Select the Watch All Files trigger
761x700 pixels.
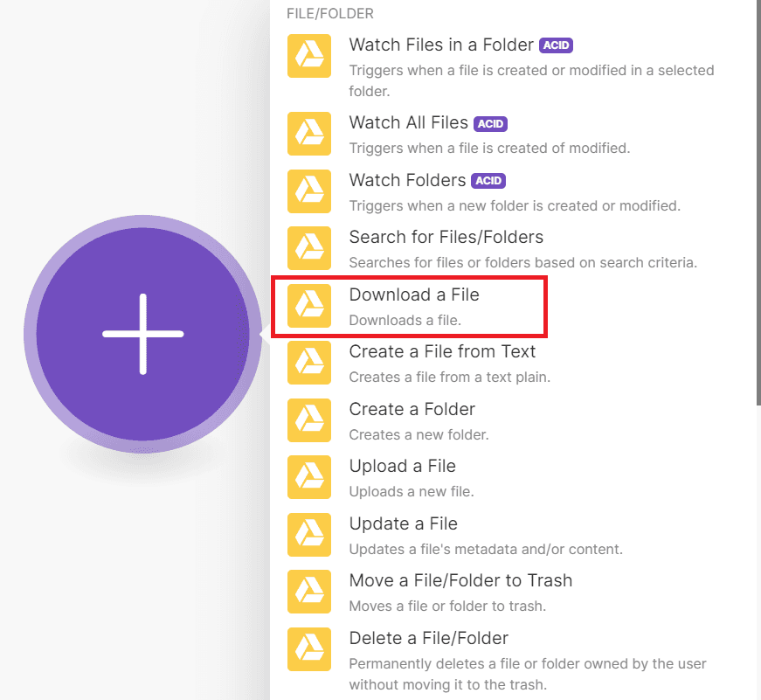click(408, 123)
